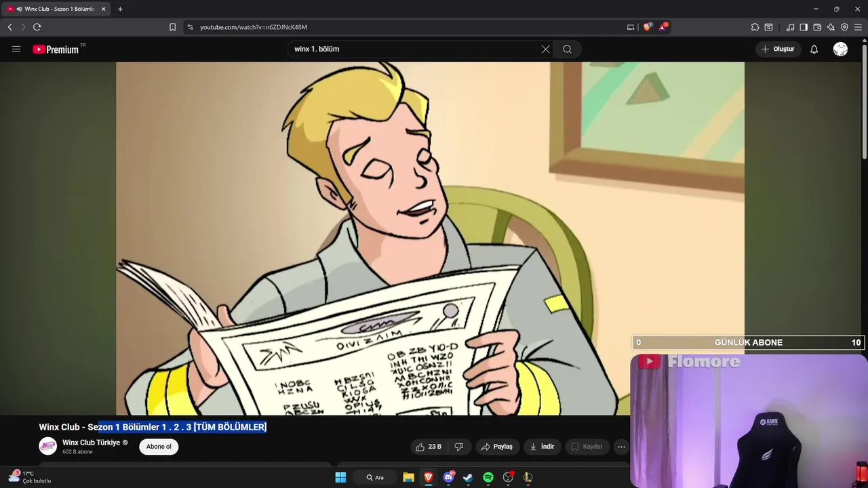Like the video with 23 B
This screenshot has height=488, width=868.
point(429,447)
